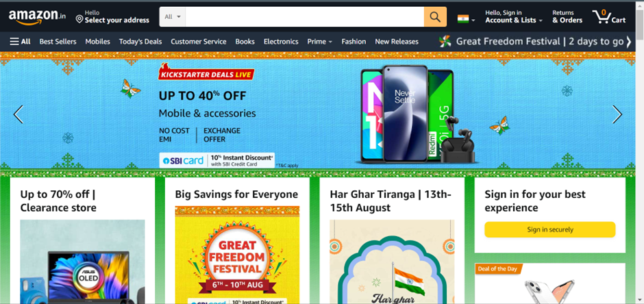
Task: Go to previous banner slide arrow
Action: pos(18,114)
